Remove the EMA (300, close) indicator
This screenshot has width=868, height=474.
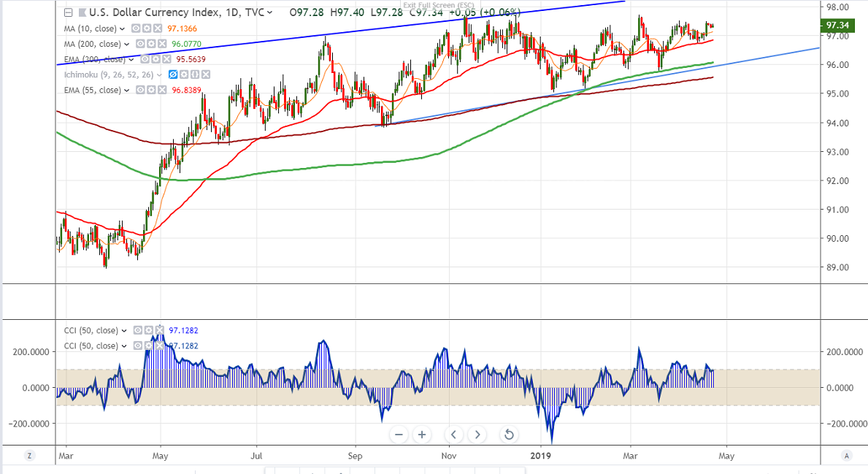(x=166, y=59)
